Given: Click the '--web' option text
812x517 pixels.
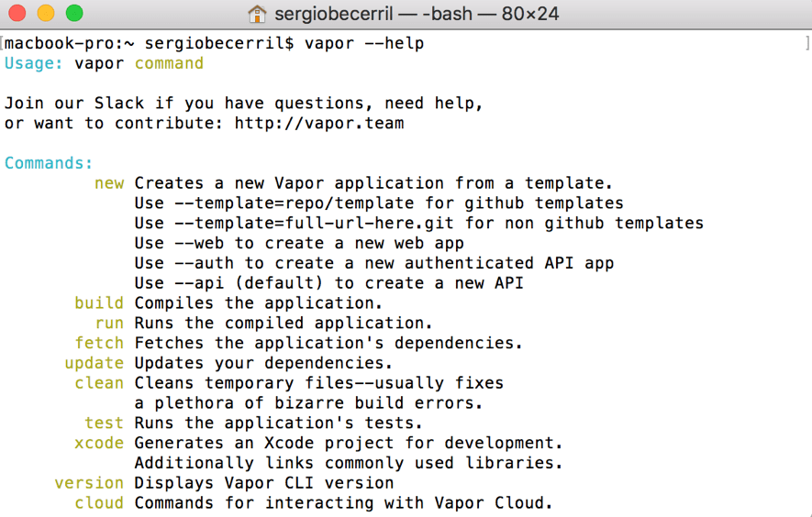Looking at the screenshot, I should 199,243.
